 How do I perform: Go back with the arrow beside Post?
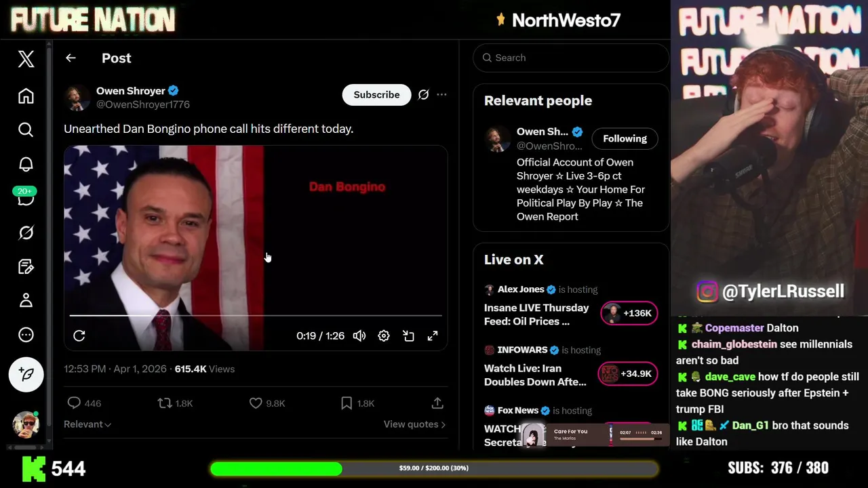click(71, 58)
